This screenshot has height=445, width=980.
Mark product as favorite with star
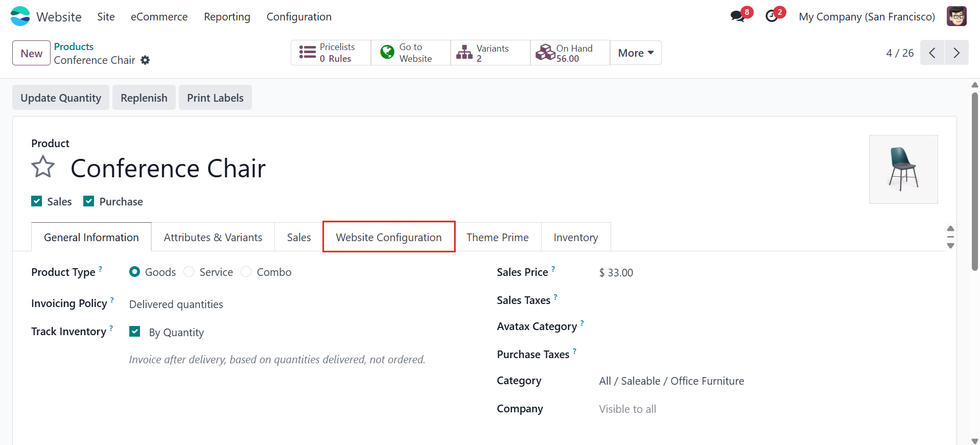(x=43, y=167)
